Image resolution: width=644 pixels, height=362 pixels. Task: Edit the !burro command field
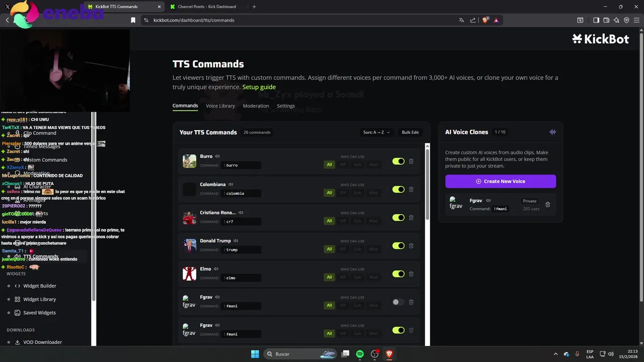pos(242,165)
